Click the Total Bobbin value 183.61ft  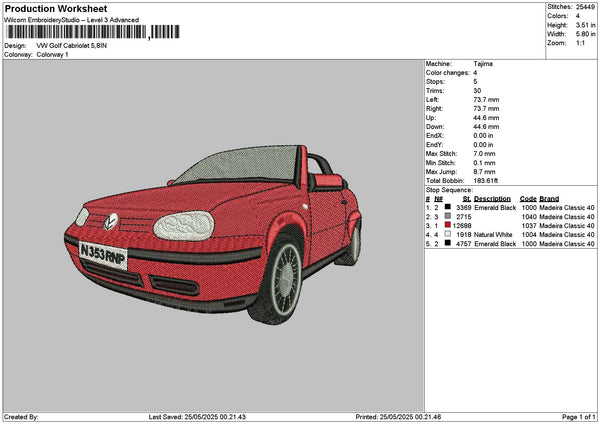click(486, 181)
